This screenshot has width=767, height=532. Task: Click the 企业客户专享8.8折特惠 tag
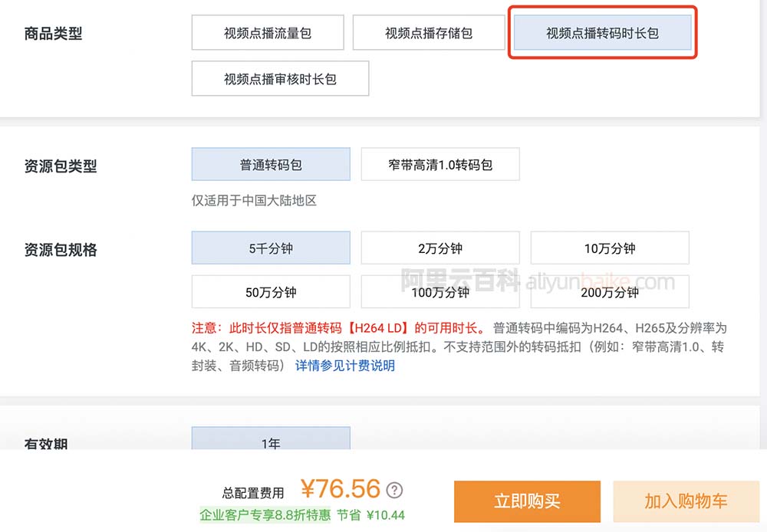click(265, 515)
